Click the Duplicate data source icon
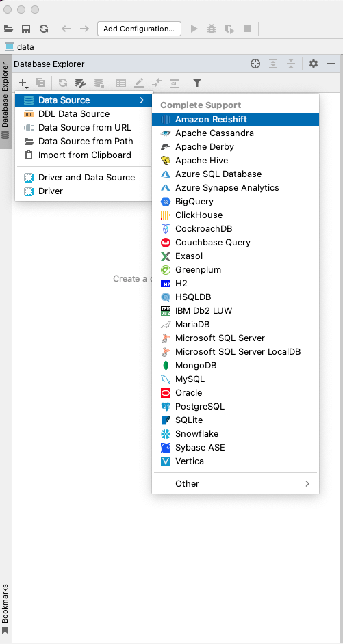The image size is (343, 644). click(x=40, y=83)
